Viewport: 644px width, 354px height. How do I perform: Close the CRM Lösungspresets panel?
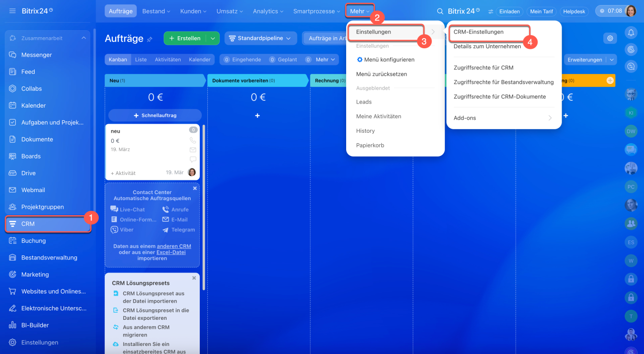[194, 278]
